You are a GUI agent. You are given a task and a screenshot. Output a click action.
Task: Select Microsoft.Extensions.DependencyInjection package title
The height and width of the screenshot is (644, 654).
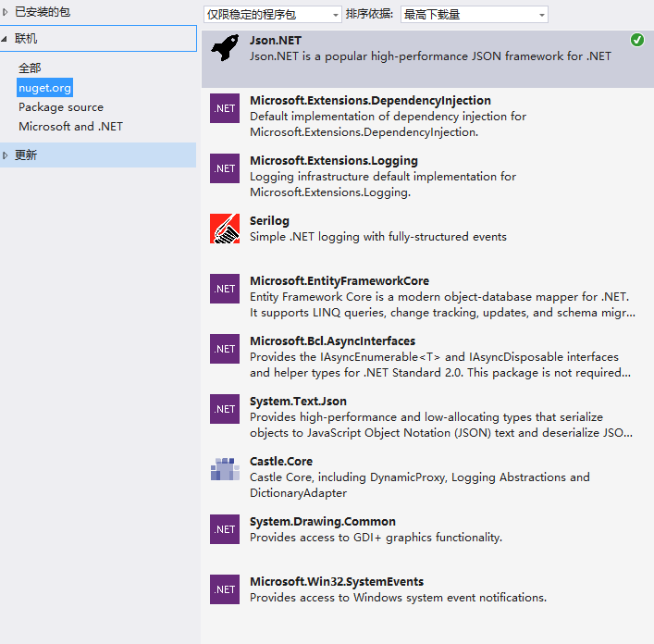370,101
